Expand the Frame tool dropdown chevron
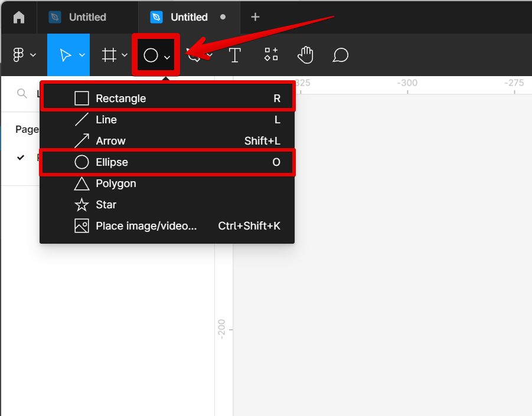This screenshot has height=416, width=532. 125,55
